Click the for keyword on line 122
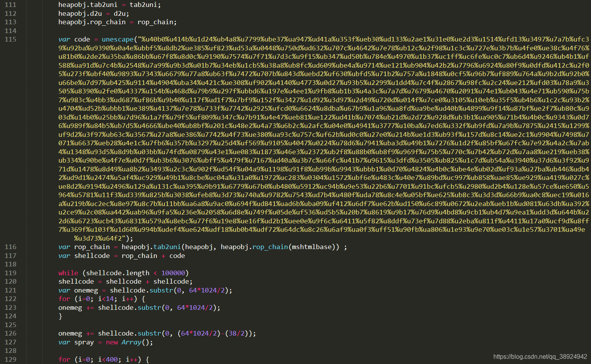The width and height of the screenshot is (591, 364). click(64, 299)
